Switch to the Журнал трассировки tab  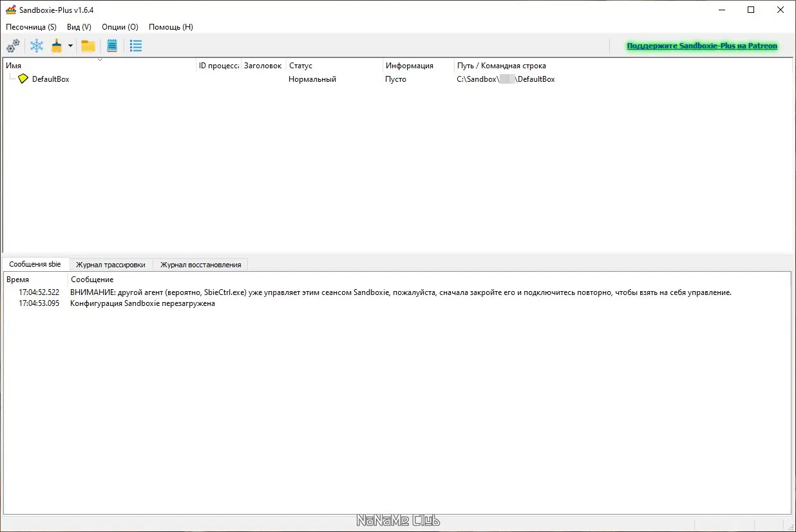point(111,265)
